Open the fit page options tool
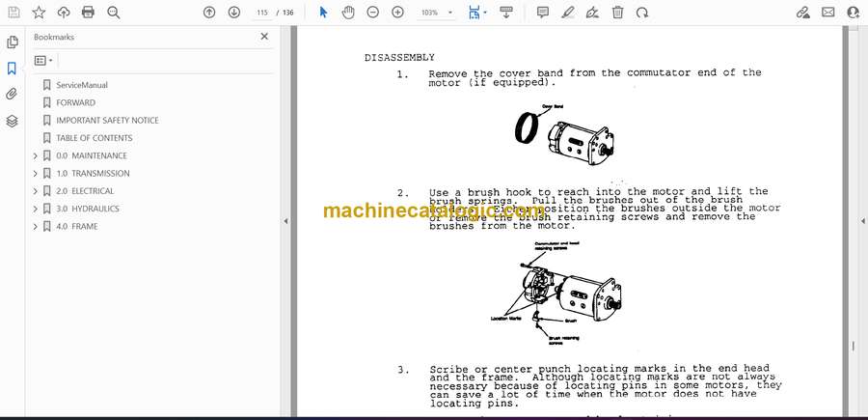Screen dimensions: 868x420 click(x=476, y=13)
